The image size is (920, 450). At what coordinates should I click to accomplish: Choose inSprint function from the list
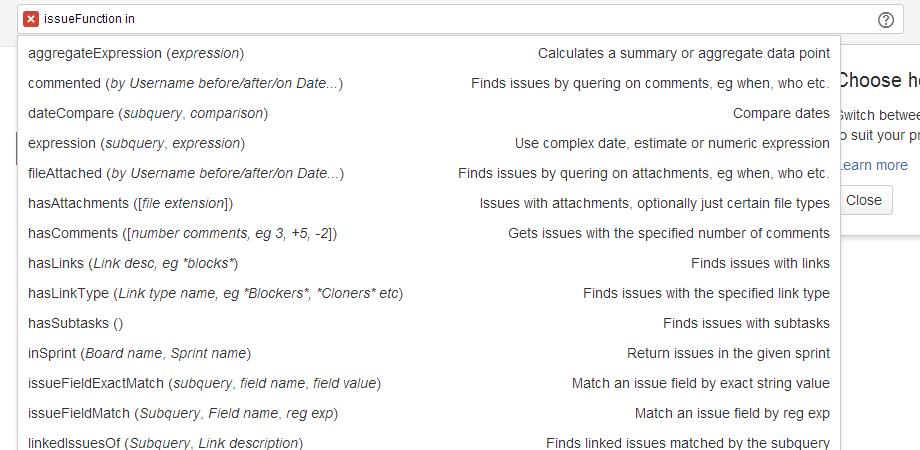tap(429, 353)
